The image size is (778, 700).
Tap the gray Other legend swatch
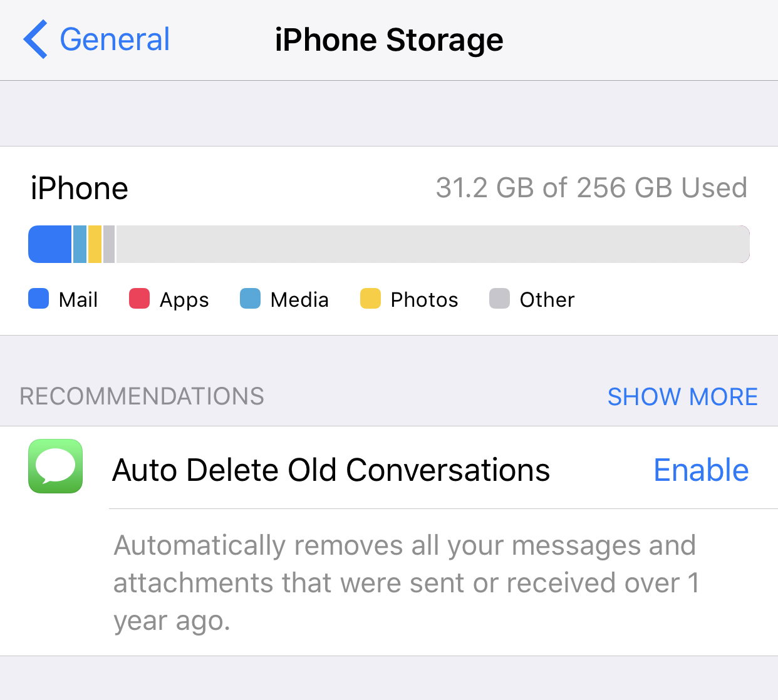tap(499, 299)
